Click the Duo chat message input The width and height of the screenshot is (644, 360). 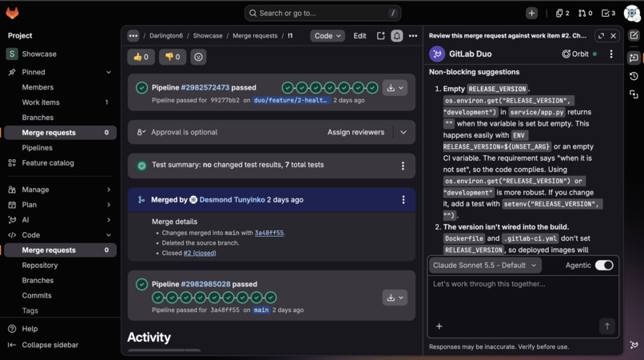click(x=523, y=298)
